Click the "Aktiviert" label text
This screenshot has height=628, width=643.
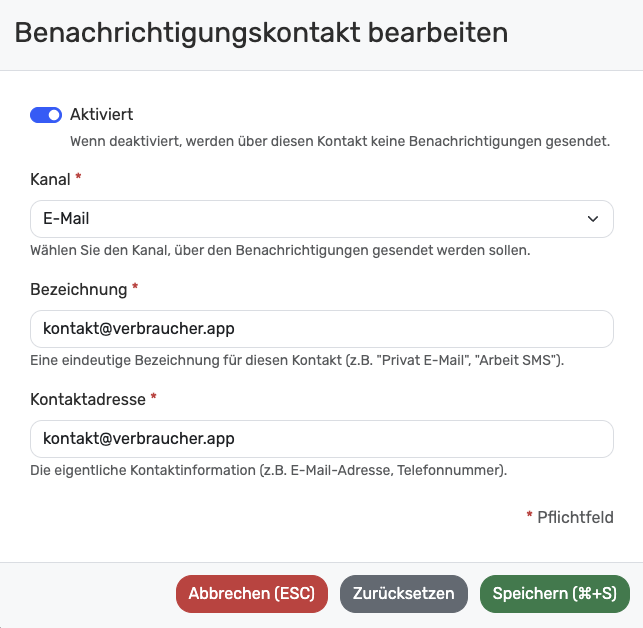(101, 115)
